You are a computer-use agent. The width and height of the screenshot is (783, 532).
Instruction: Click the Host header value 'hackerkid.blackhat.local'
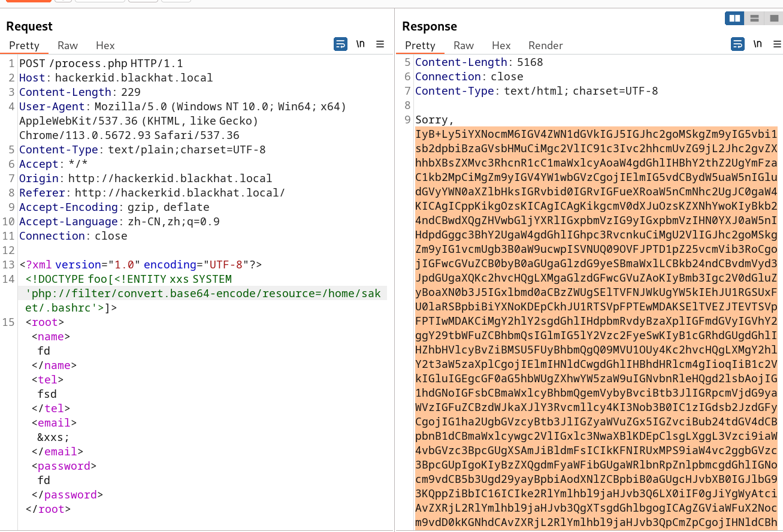(x=134, y=78)
